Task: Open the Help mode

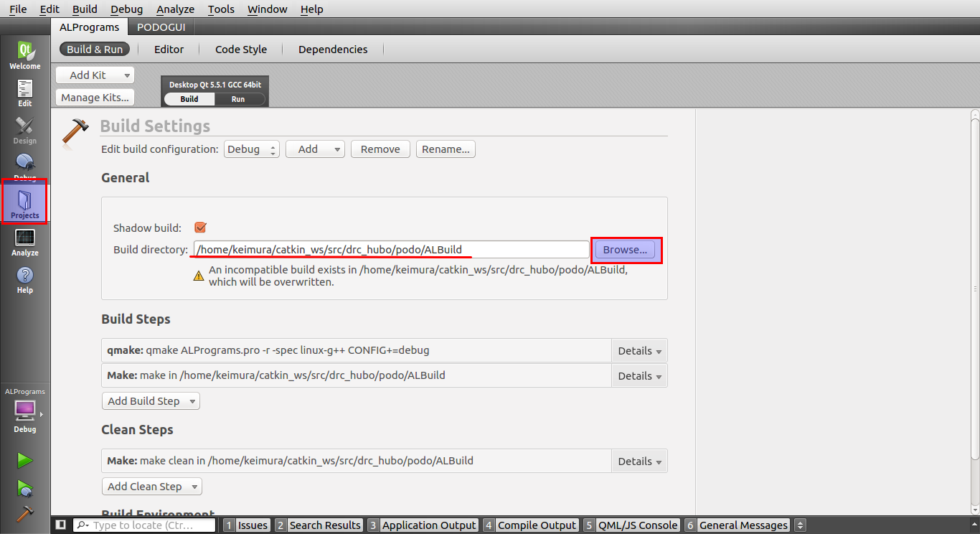Action: pyautogui.click(x=24, y=280)
